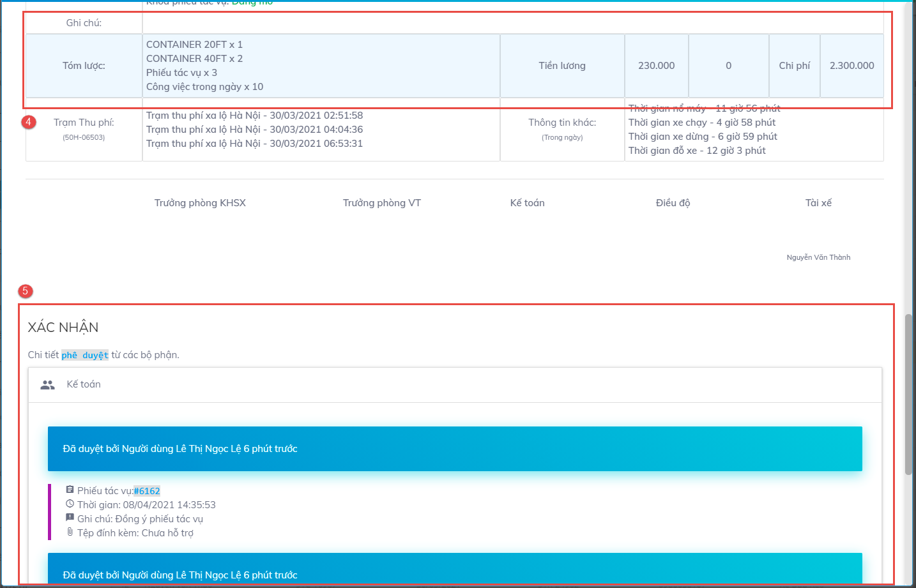
Task: Open task ticket link #6162
Action: tap(147, 491)
